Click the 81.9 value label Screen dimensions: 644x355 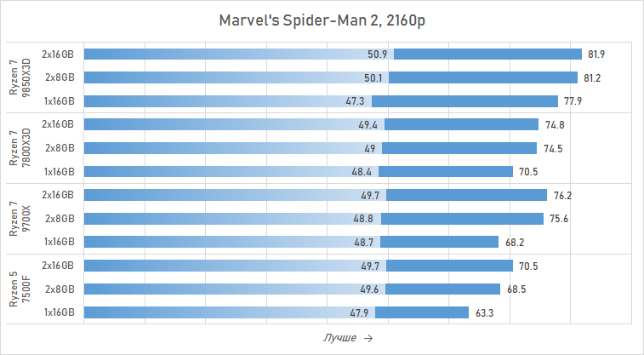[596, 54]
